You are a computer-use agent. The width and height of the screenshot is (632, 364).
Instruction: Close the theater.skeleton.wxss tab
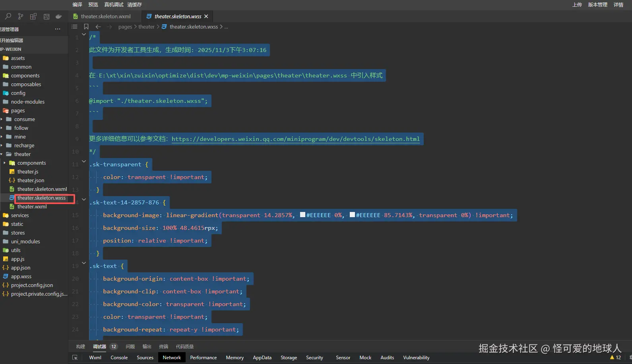click(206, 16)
